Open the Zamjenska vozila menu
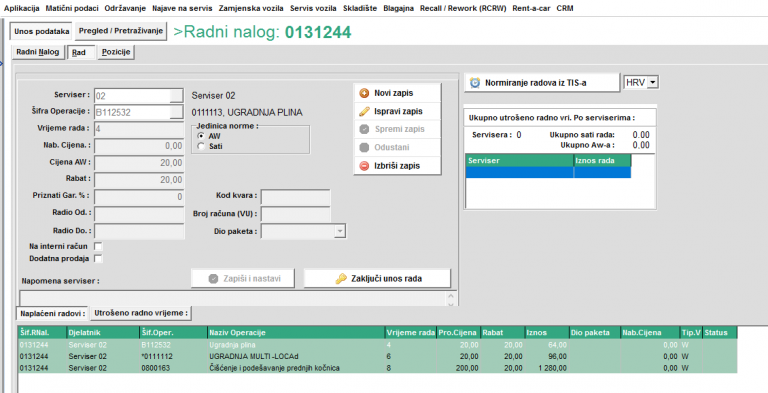This screenshot has height=393, width=768. pyautogui.click(x=251, y=8)
